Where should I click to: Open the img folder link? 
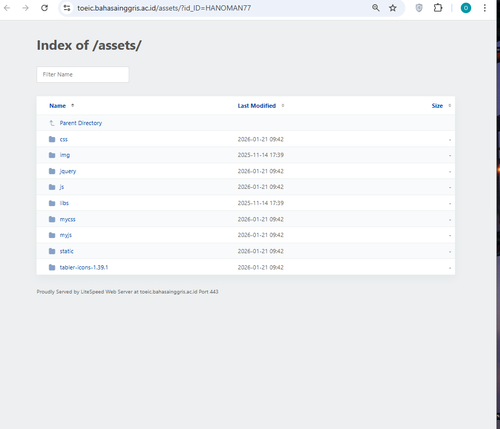point(65,155)
